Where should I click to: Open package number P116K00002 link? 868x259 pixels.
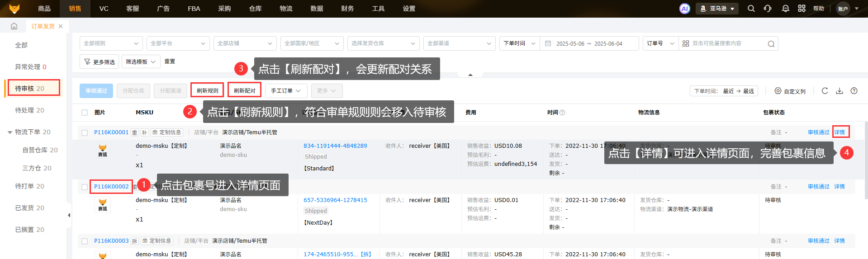[111, 187]
